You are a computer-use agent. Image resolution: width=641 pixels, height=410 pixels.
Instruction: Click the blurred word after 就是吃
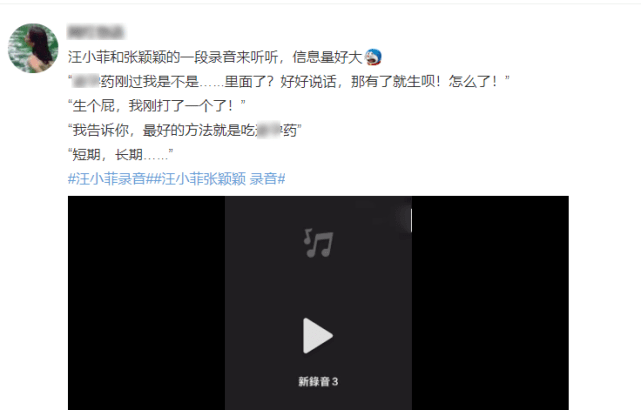pyautogui.click(x=269, y=130)
